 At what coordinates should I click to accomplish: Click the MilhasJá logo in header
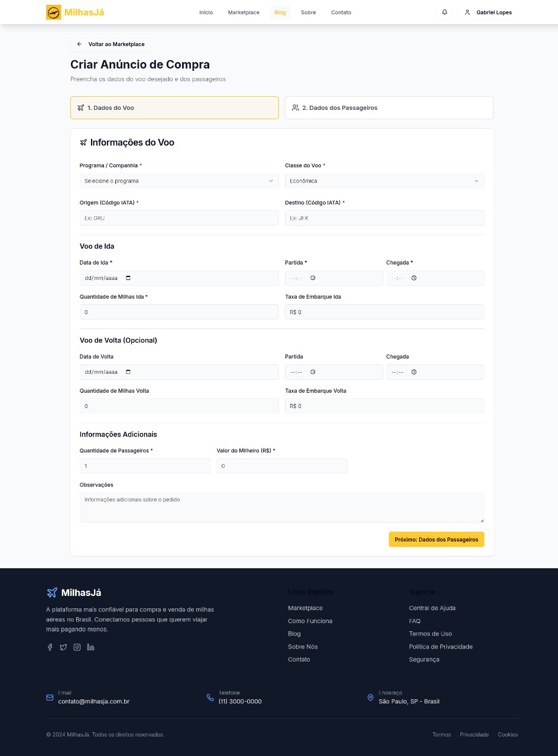coord(75,12)
